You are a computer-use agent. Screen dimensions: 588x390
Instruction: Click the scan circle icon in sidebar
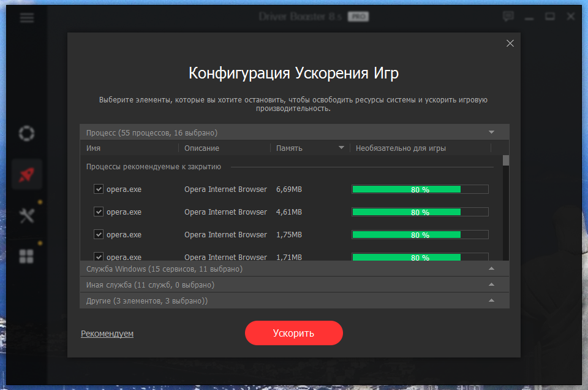tap(26, 133)
